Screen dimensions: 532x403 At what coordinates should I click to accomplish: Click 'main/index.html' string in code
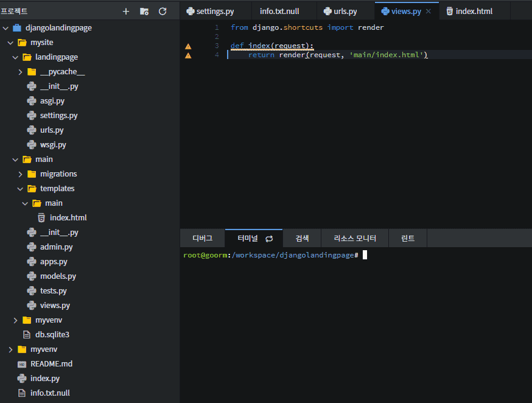[387, 55]
